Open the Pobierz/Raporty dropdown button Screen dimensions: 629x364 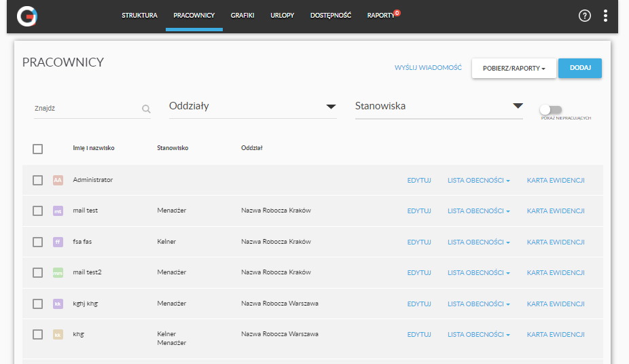pyautogui.click(x=514, y=68)
